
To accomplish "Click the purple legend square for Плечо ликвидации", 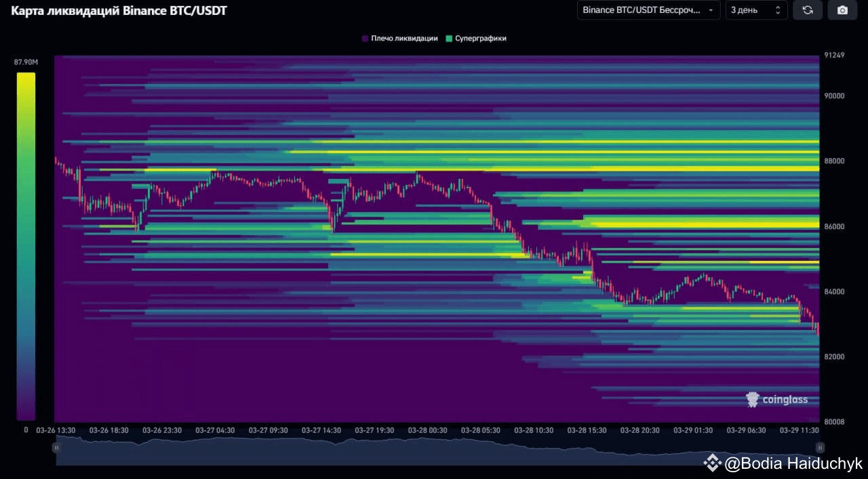I will tap(363, 39).
